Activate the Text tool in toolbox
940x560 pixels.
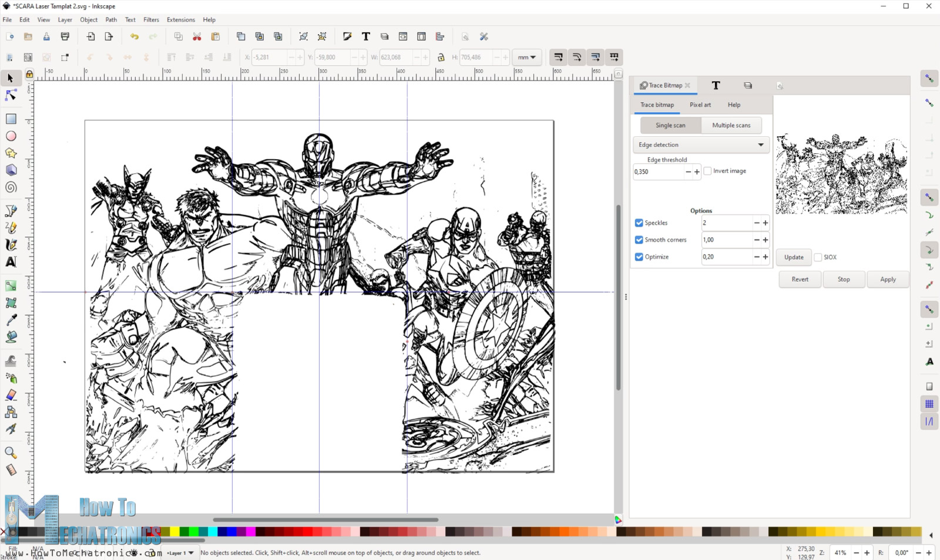(11, 262)
